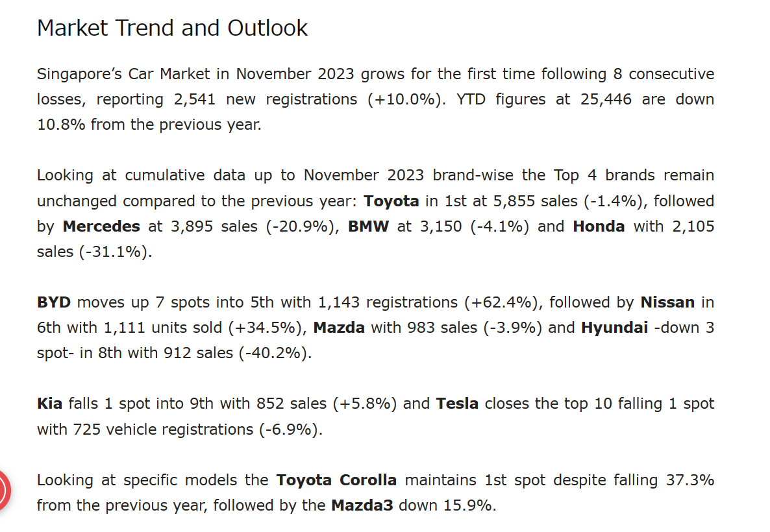Click the bold Kia brand name

[x=49, y=404]
